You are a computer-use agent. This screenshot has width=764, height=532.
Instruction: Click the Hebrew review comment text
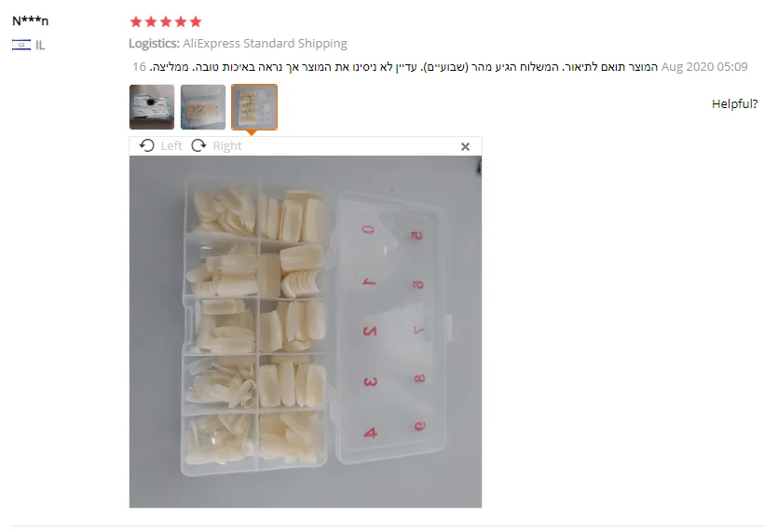(402, 67)
